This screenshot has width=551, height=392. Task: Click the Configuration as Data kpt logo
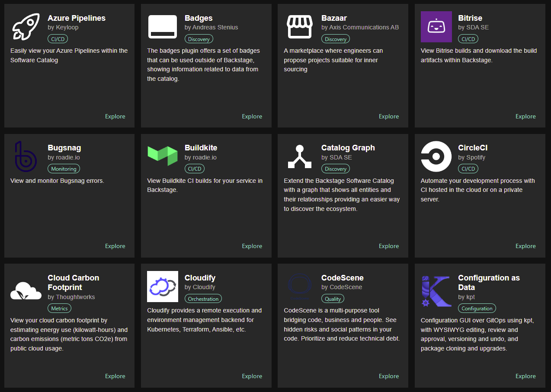pos(436,291)
